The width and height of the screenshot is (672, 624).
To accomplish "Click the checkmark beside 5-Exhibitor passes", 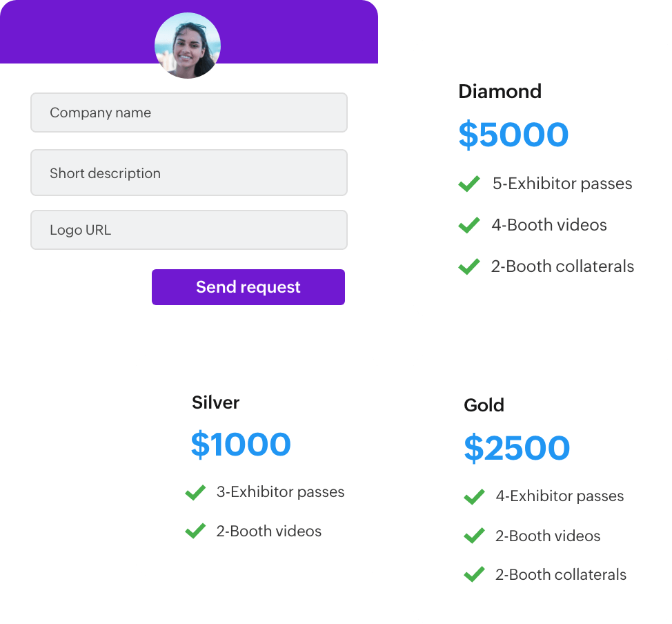I will [x=469, y=184].
